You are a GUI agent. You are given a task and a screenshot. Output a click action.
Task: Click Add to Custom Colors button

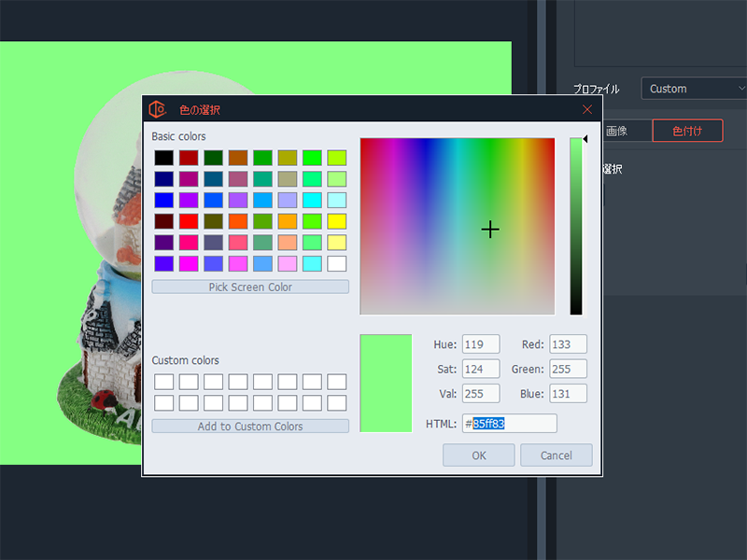click(x=250, y=427)
